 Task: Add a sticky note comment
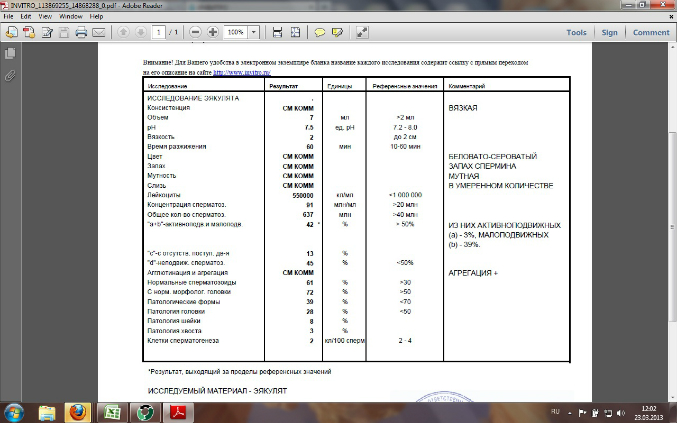321,32
